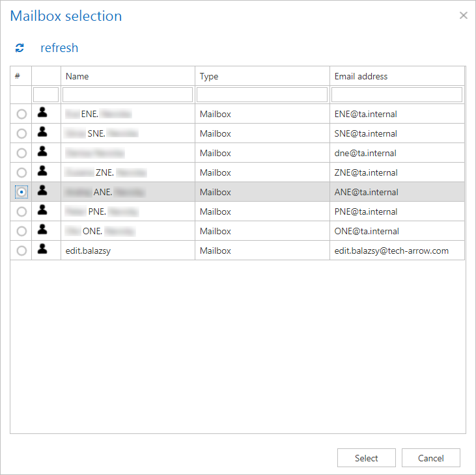
Task: Choose the radio button for edit.balazsy mailbox
Action: [21, 251]
